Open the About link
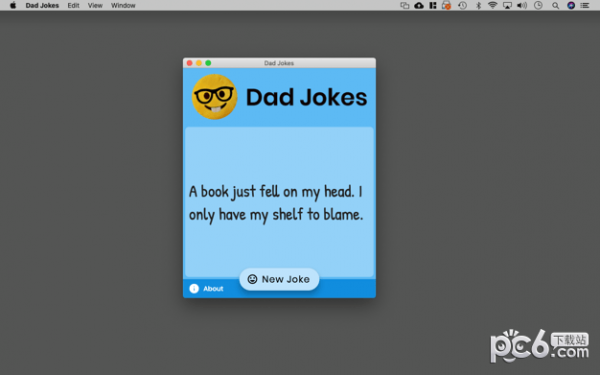This screenshot has width=600, height=375. pos(213,289)
